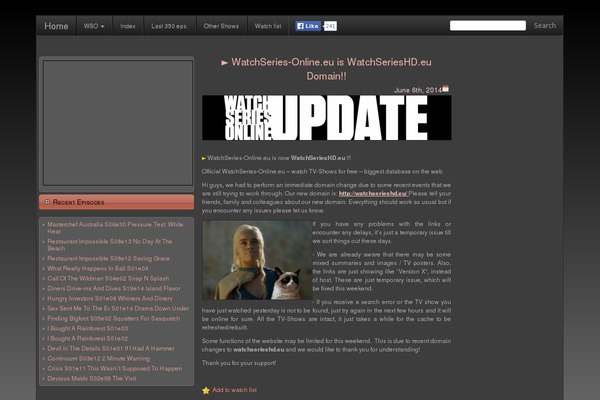This screenshot has width=600, height=400.
Task: Focus the search input field
Action: click(x=488, y=26)
